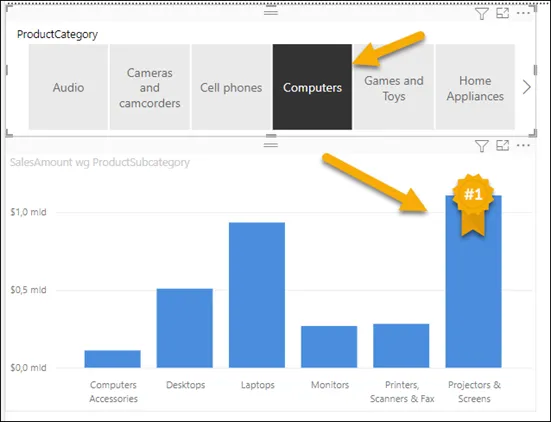Click the drag handle atop bar chart
551x422 pixels.
point(271,144)
